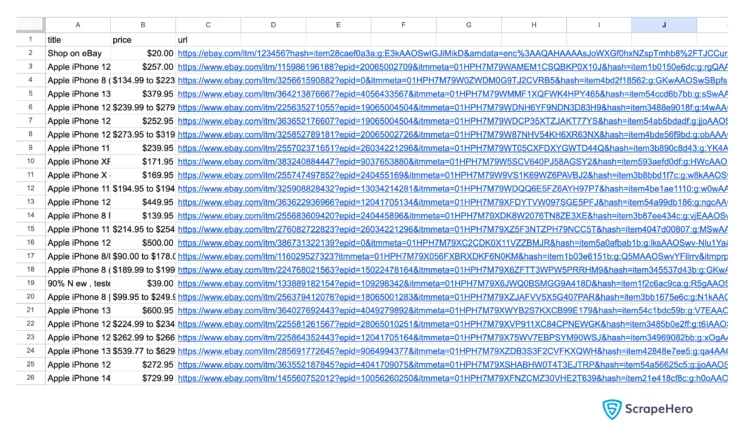Select column G header
The height and width of the screenshot is (439, 744).
(468, 25)
